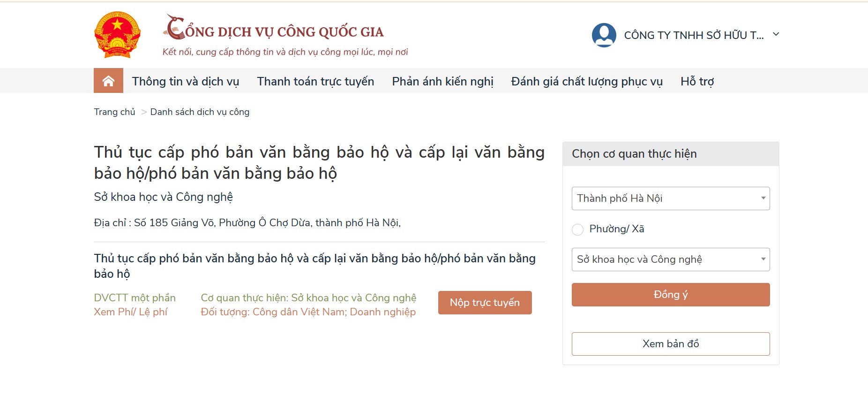Click the user account avatar icon
Viewport: 868px width, 412px height.
[604, 35]
